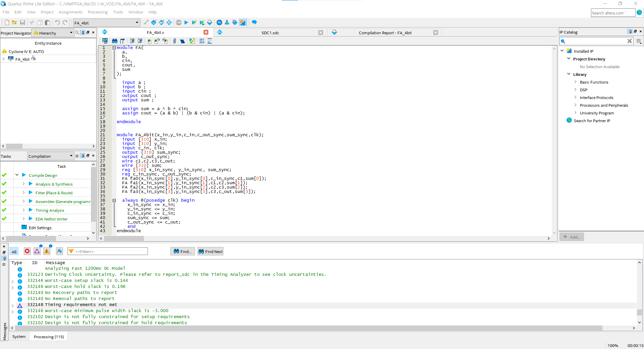Screen dimensions: 644x349
Task: Expand the FA_4bit entity tree item
Action: pos(3,59)
